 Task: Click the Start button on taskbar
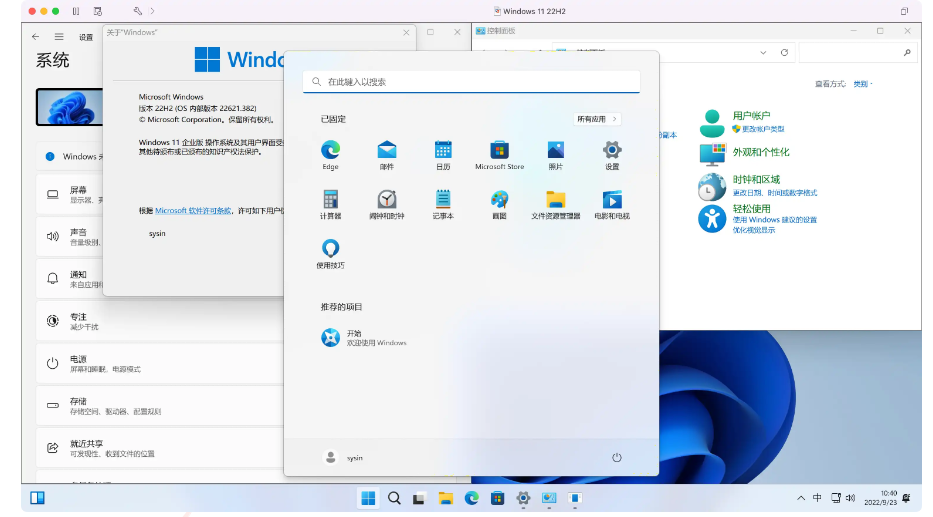pyautogui.click(x=368, y=498)
